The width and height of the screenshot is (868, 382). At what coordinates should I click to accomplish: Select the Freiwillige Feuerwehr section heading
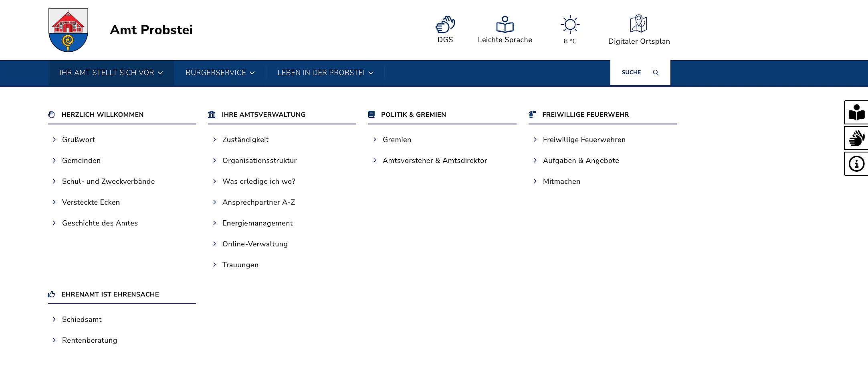click(585, 115)
